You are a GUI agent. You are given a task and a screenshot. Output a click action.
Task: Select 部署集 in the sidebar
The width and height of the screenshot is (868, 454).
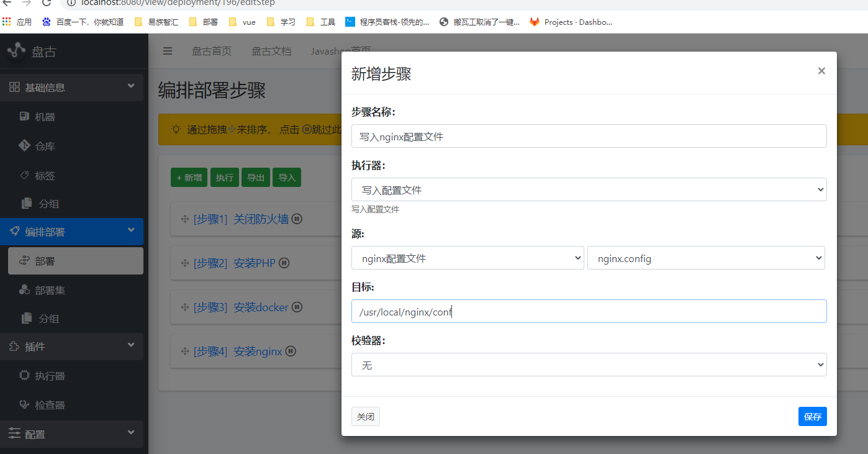[x=76, y=290]
